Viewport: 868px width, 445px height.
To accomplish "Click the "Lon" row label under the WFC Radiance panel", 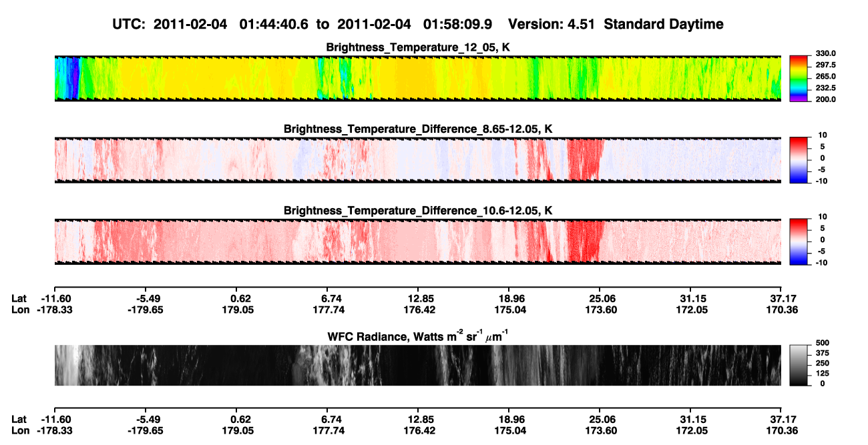I will tap(20, 430).
